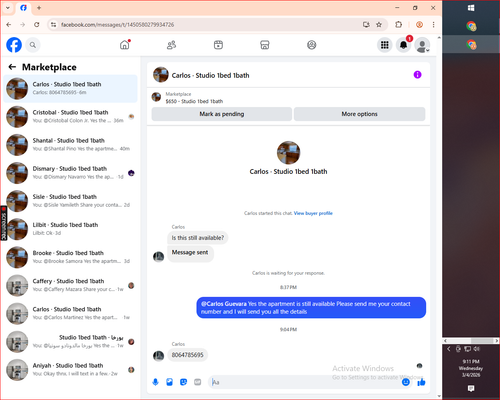Open Shantal - Studio 1bed 1bath conversation
This screenshot has height=400, width=500.
pyautogui.click(x=70, y=145)
